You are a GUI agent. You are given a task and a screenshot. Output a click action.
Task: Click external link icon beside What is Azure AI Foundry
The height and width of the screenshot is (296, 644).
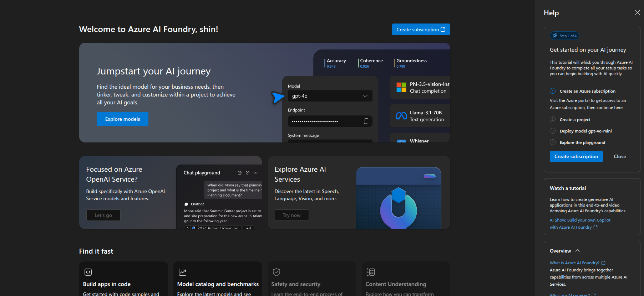603,263
